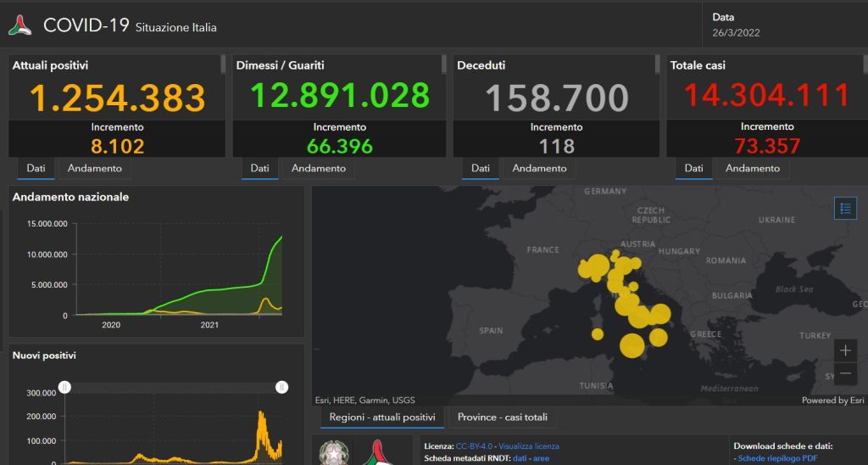Switch map to Province - casi totali
868x465 pixels.
point(502,417)
